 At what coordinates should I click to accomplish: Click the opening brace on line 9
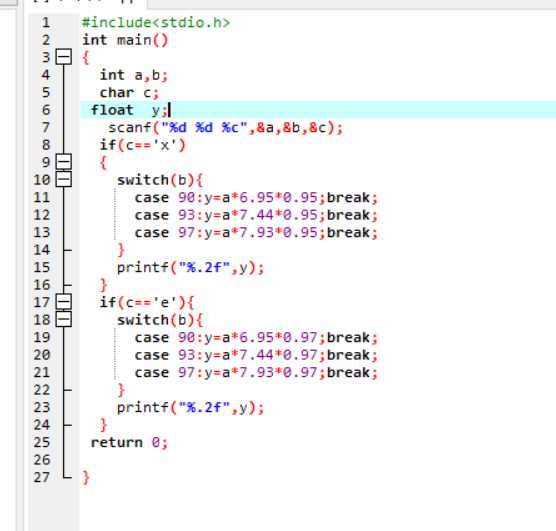[x=103, y=162]
